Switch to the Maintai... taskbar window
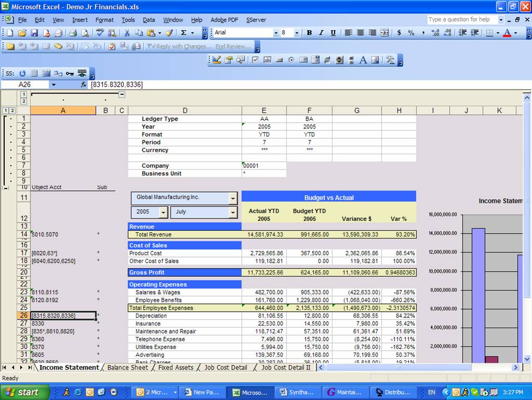The width and height of the screenshot is (532, 400). pos(345,393)
